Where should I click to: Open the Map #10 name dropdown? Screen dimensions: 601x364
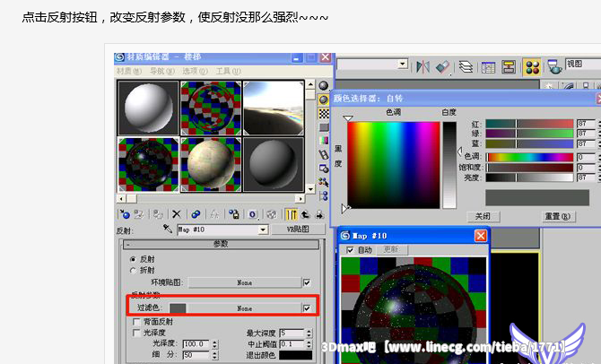point(263,230)
